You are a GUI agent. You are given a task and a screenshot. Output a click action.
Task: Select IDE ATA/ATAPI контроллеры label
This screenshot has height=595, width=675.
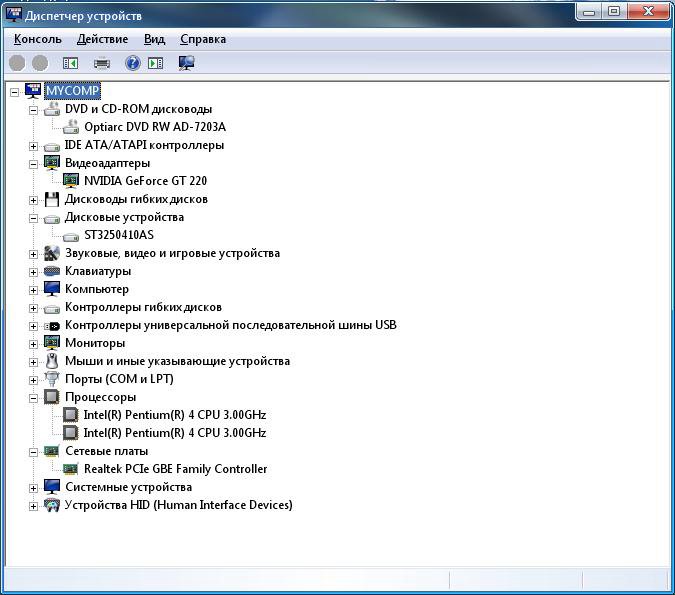144,145
